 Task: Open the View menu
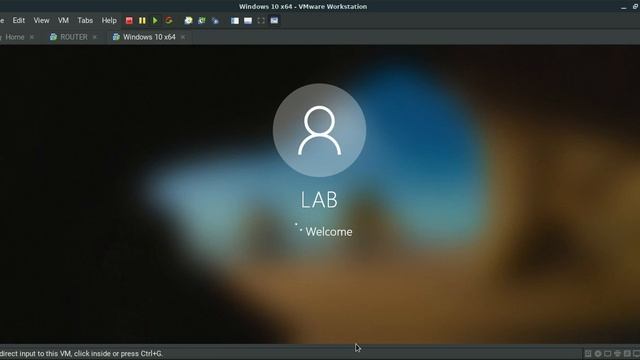tap(41, 20)
